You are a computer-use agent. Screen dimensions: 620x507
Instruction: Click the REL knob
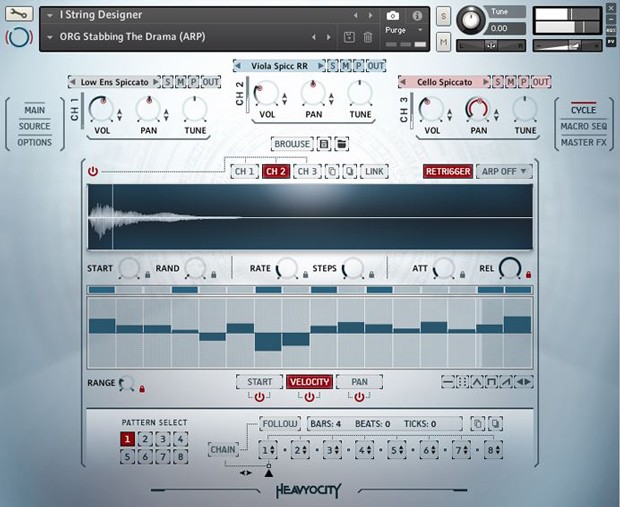point(510,268)
